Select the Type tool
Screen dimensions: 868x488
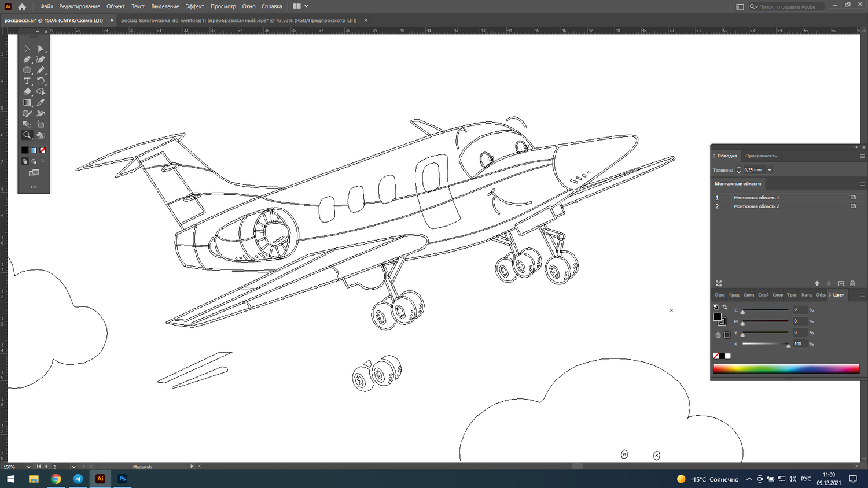(x=27, y=81)
